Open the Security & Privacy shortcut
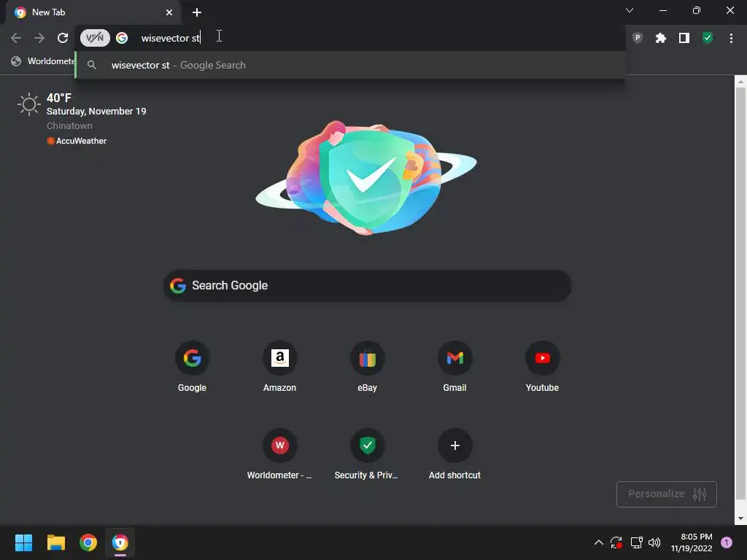Screen dimensions: 747x560 (367, 454)
